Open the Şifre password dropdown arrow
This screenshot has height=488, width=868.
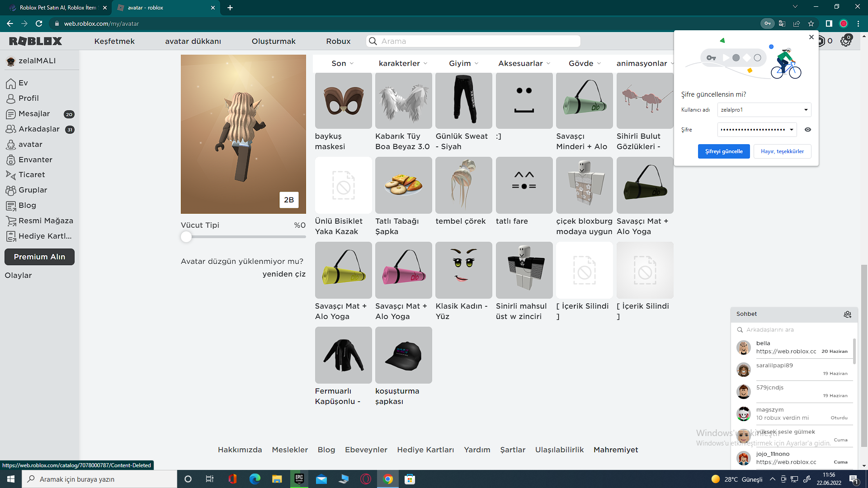(x=792, y=130)
